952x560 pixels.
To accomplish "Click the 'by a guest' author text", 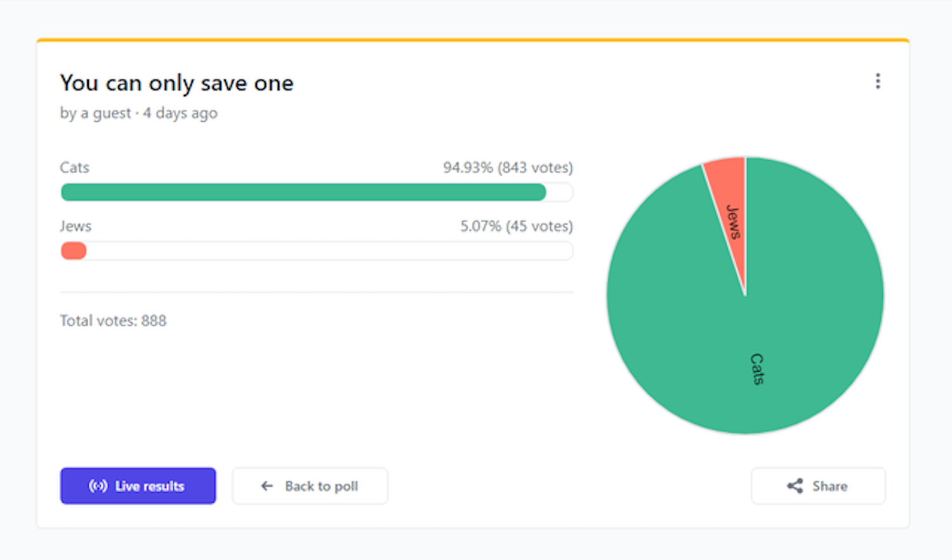I will tap(95, 114).
